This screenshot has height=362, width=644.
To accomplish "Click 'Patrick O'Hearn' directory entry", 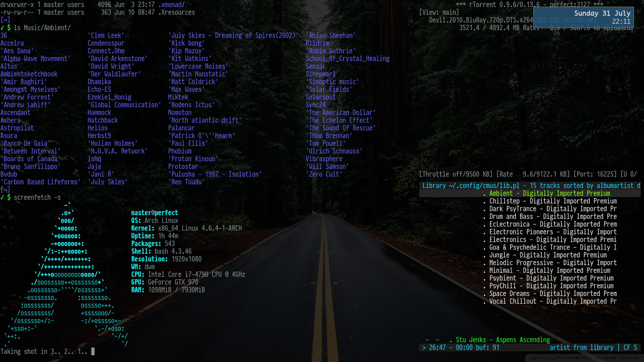I will coord(202,136).
